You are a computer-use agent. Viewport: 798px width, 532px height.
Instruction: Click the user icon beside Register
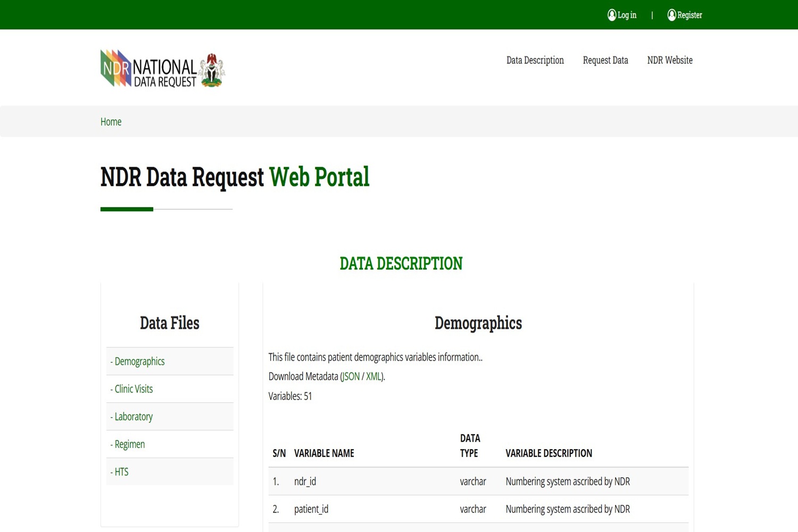[x=671, y=15]
